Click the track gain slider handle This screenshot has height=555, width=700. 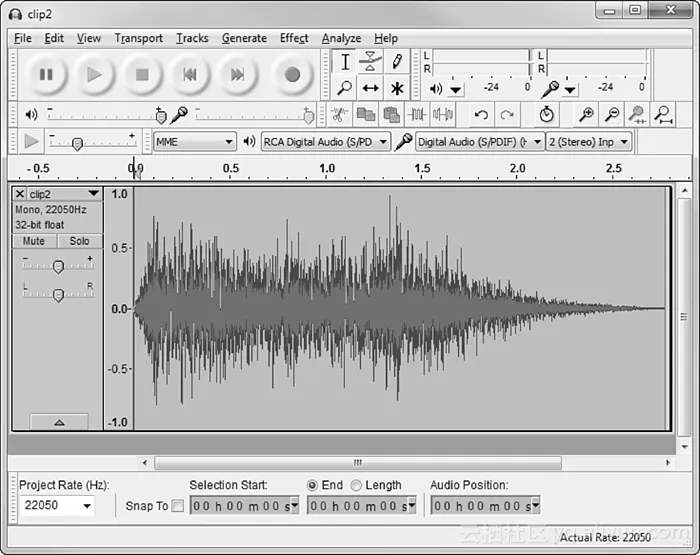pyautogui.click(x=58, y=266)
